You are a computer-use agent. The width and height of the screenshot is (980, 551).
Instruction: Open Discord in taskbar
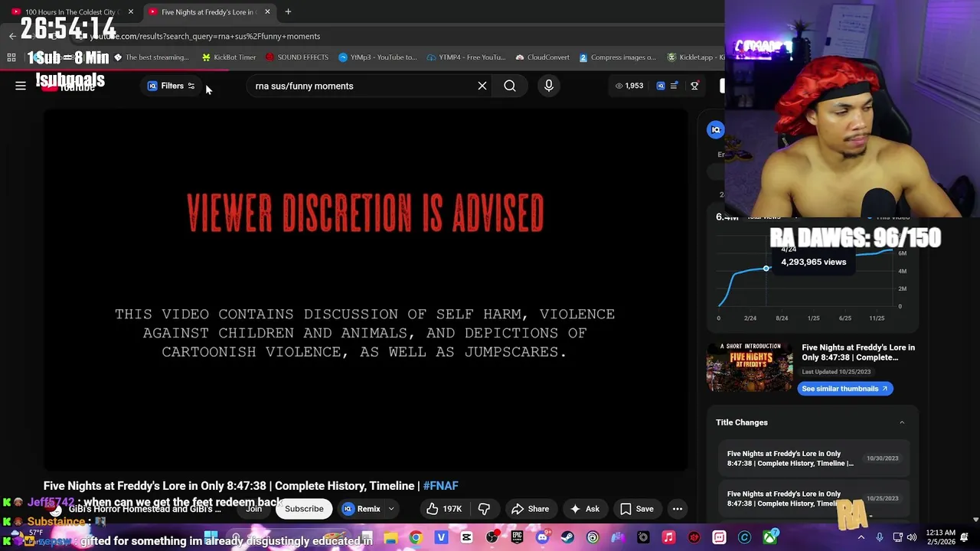pos(542,537)
